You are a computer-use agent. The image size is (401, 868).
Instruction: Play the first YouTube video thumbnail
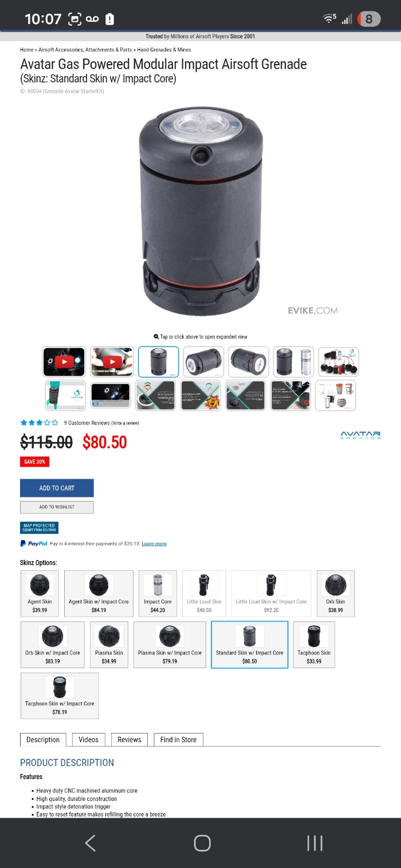click(64, 362)
